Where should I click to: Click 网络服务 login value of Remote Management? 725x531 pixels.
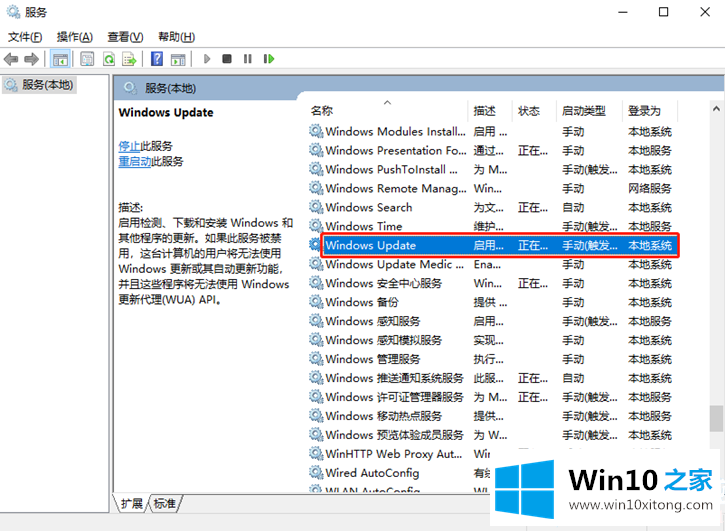tap(650, 188)
